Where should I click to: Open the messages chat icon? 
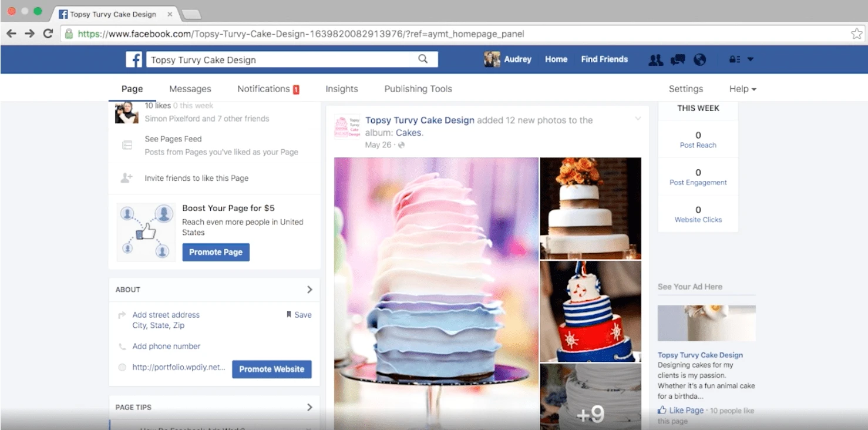pyautogui.click(x=678, y=59)
